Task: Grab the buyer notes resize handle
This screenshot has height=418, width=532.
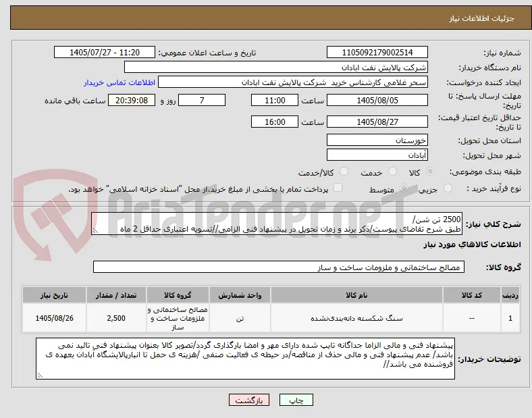Action: pyautogui.click(x=40, y=375)
